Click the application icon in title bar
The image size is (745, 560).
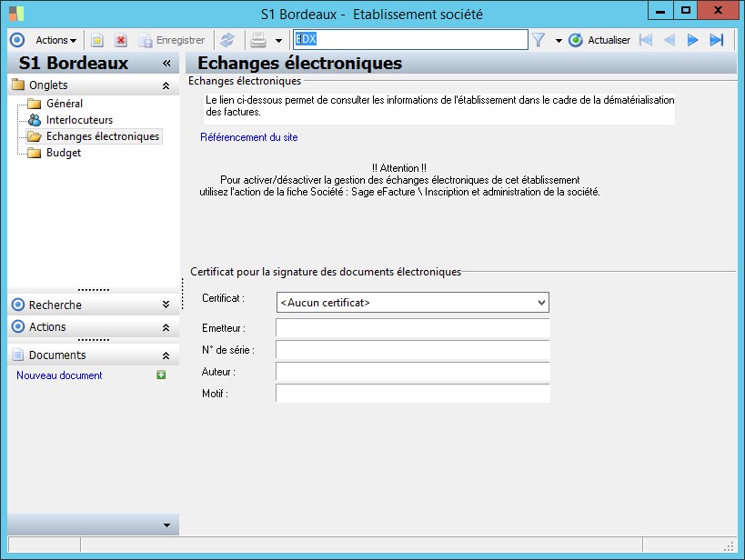[16, 14]
